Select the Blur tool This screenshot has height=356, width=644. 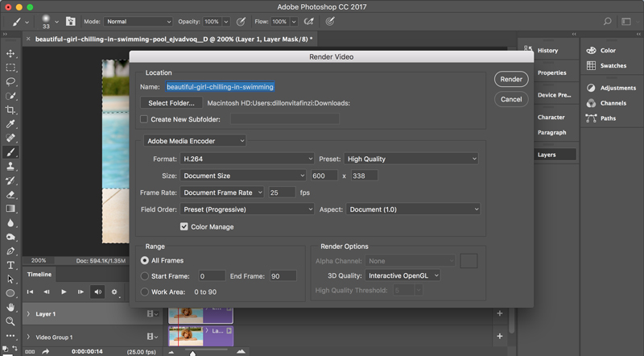click(10, 223)
